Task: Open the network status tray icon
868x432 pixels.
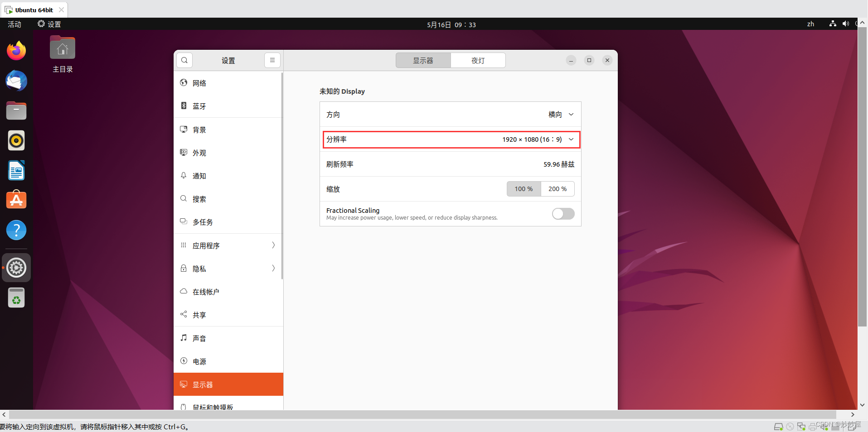Action: click(833, 24)
